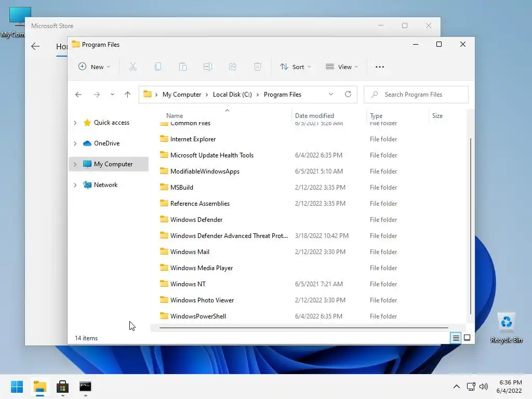This screenshot has width=532, height=399.
Task: Select Quick access in navigation pane
Action: pos(112,123)
